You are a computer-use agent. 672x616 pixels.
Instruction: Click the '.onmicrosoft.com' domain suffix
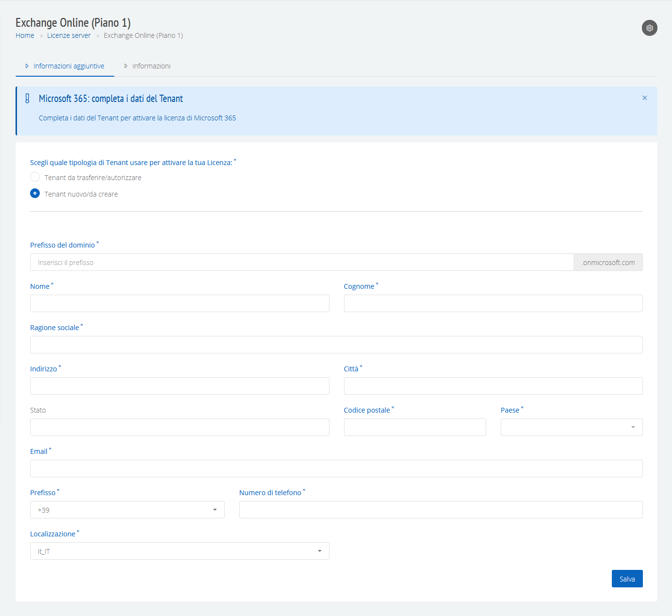(608, 262)
